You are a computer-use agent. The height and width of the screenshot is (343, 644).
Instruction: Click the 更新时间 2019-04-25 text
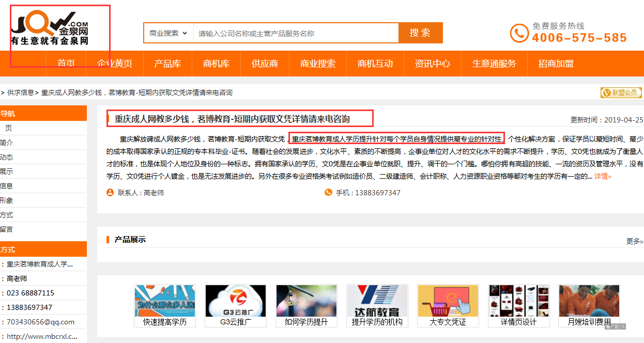(x=607, y=120)
